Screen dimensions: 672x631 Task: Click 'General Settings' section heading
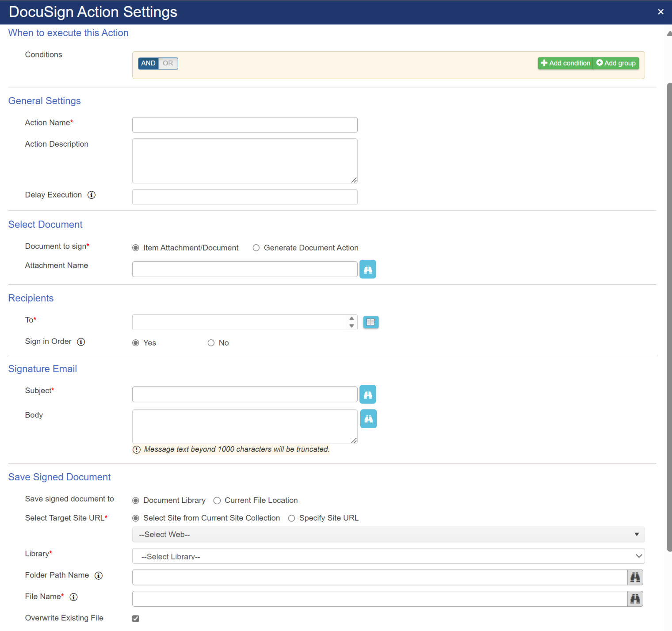click(45, 101)
